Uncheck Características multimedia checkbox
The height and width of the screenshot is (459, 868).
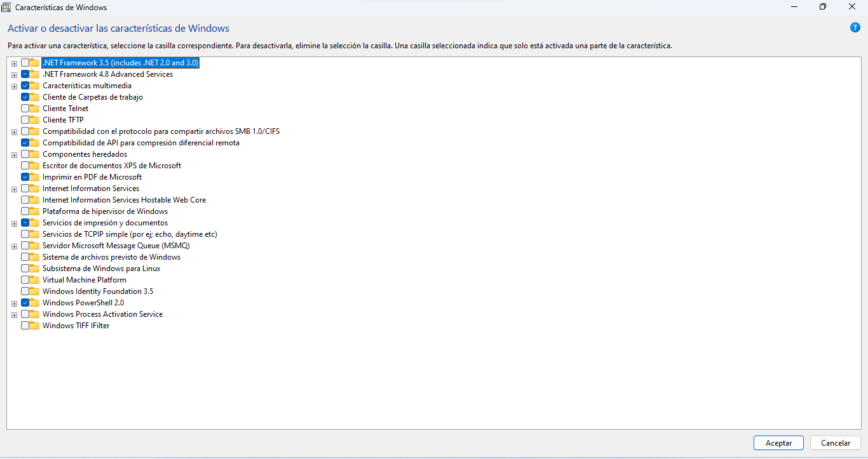(25, 86)
